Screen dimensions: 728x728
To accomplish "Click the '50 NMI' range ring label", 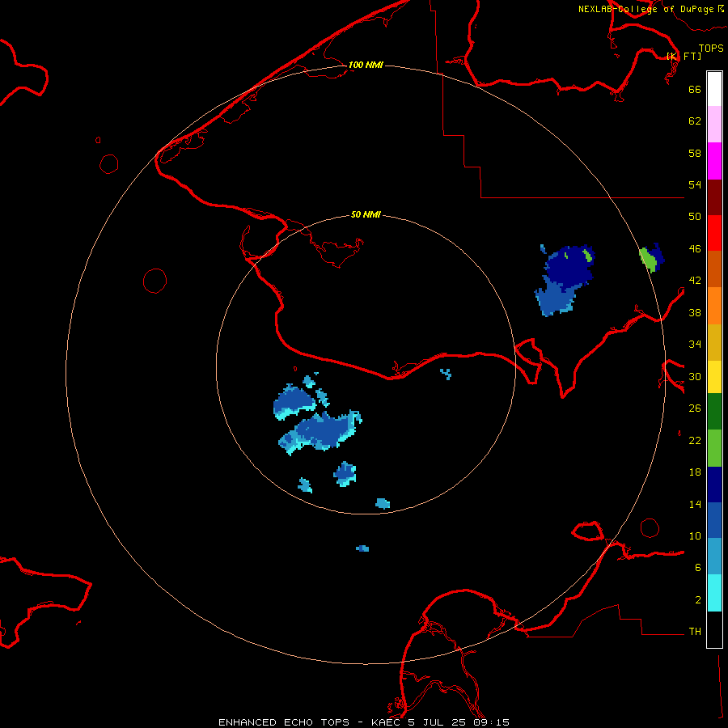I will tap(366, 214).
